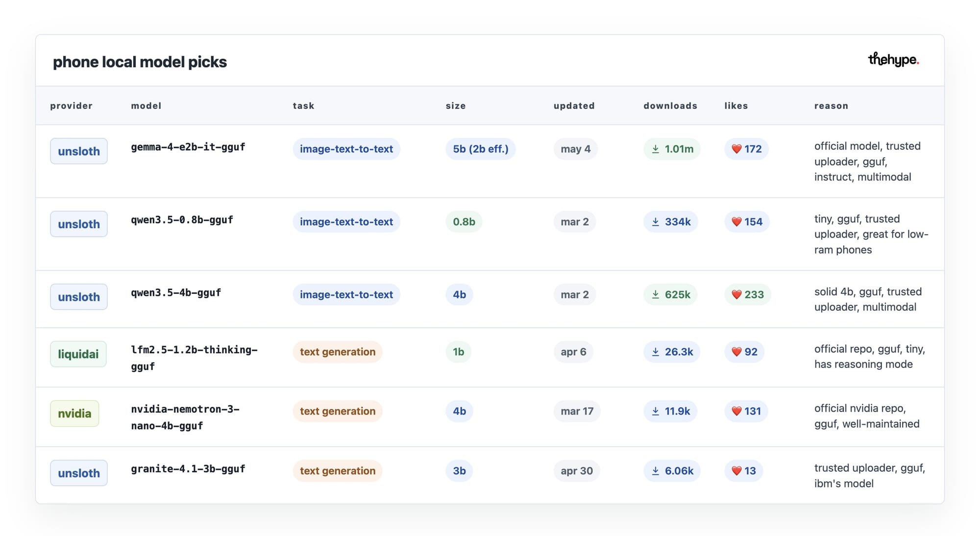Click the "apr 30" updated date
This screenshot has height=536, width=980.
(x=577, y=471)
